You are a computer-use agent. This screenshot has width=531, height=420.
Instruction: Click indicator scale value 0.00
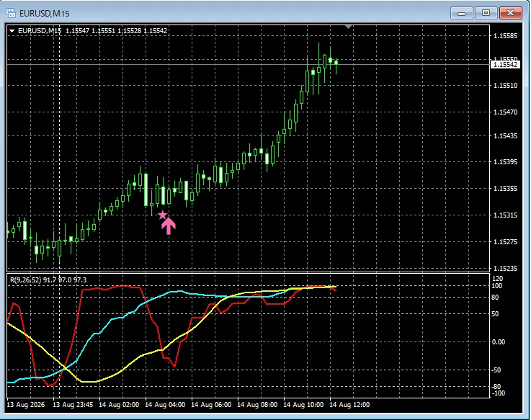(x=499, y=341)
